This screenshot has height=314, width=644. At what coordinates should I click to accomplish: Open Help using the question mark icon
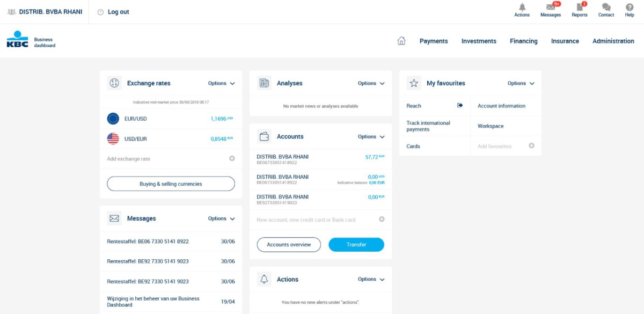(x=629, y=9)
